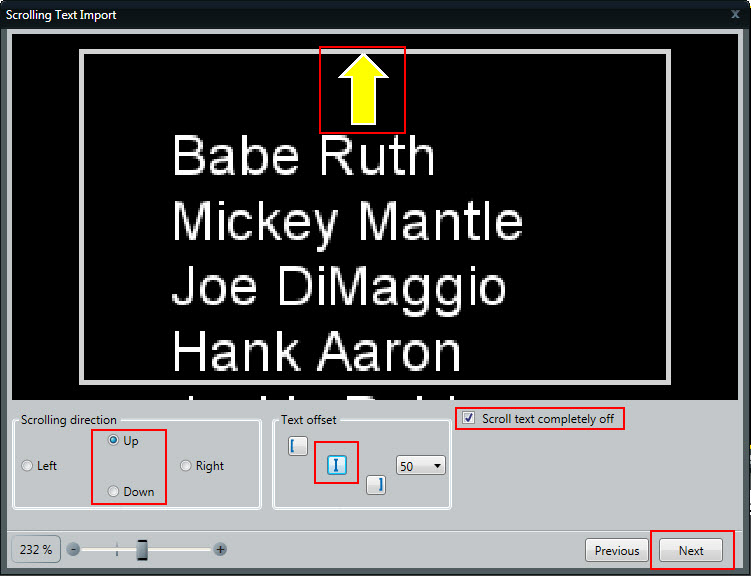Select the centered text offset icon
The image size is (751, 576).
336,465
